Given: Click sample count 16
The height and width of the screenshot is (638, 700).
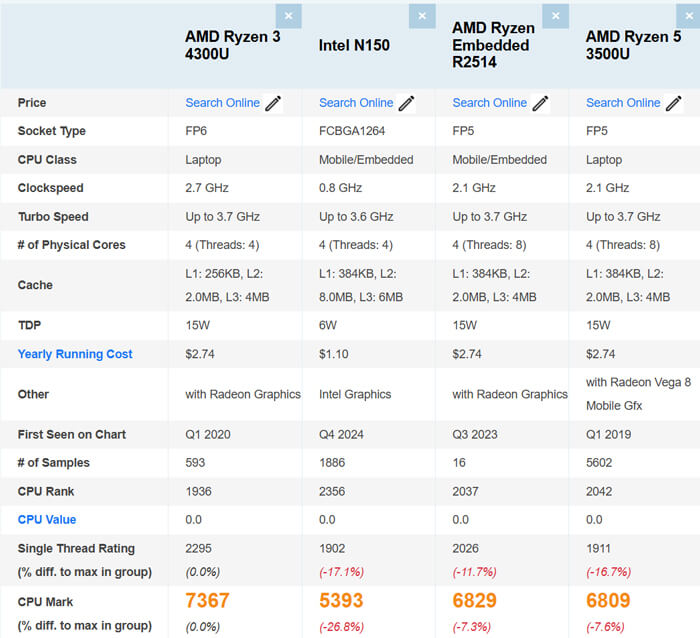Looking at the screenshot, I should tap(459, 463).
